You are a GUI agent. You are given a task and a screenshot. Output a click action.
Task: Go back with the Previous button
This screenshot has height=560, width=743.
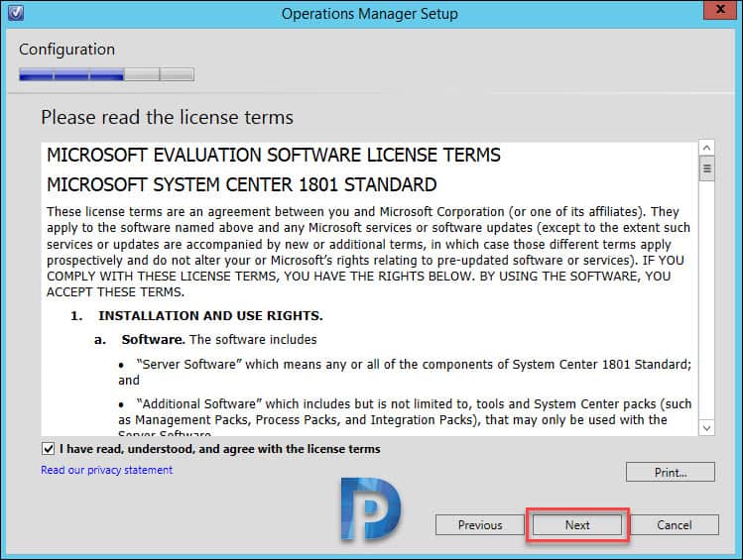[479, 525]
